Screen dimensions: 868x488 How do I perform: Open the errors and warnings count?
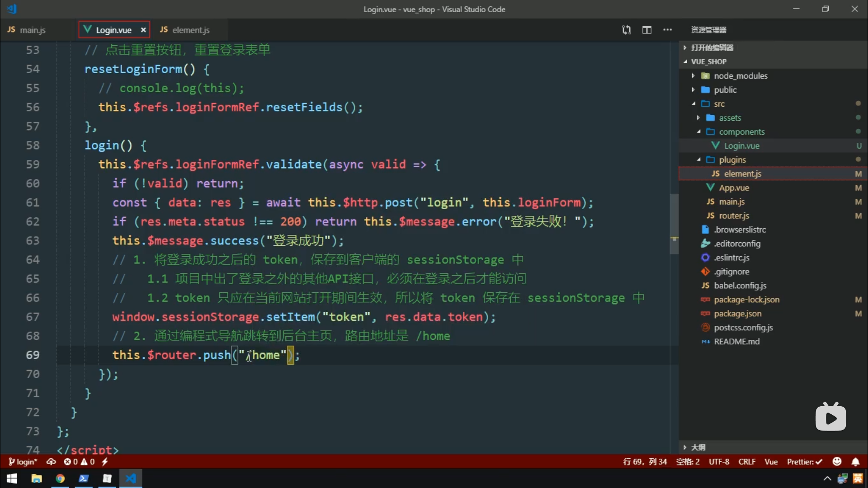click(x=79, y=462)
